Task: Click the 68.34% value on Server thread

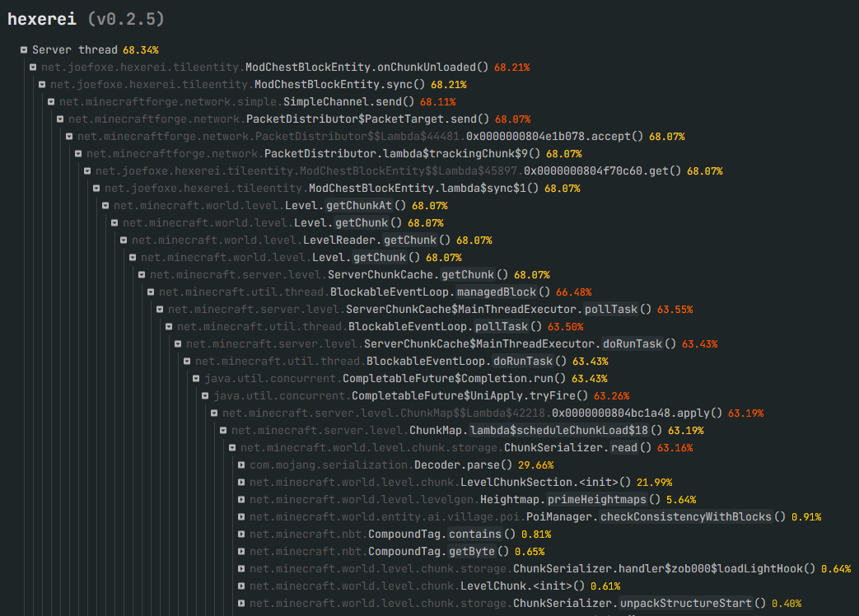Action: [x=141, y=50]
